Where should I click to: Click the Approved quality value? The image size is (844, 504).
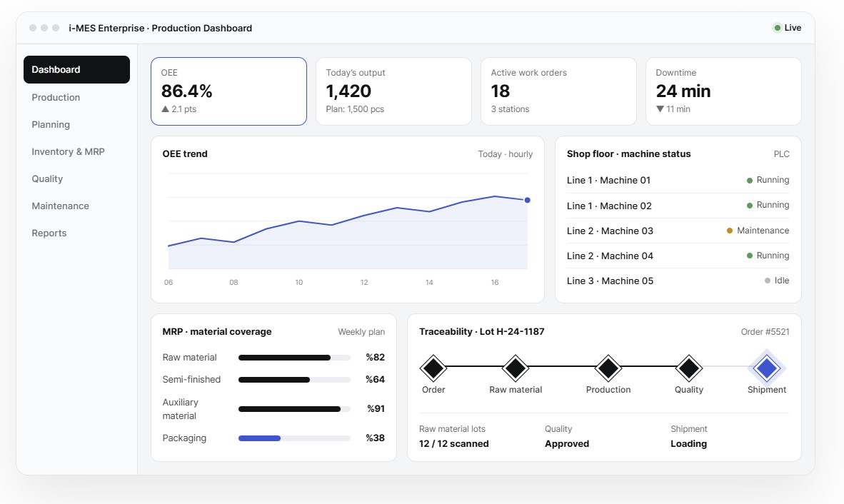[x=567, y=444]
